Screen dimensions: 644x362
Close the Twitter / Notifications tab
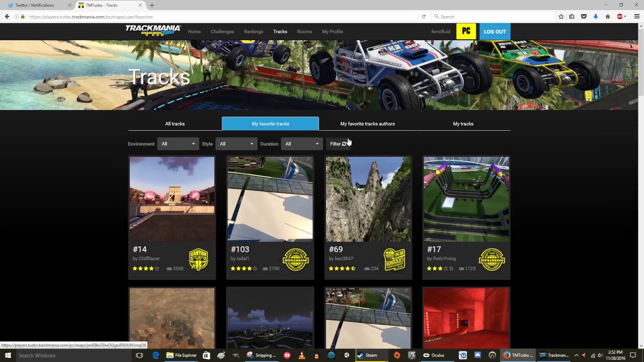click(x=69, y=6)
